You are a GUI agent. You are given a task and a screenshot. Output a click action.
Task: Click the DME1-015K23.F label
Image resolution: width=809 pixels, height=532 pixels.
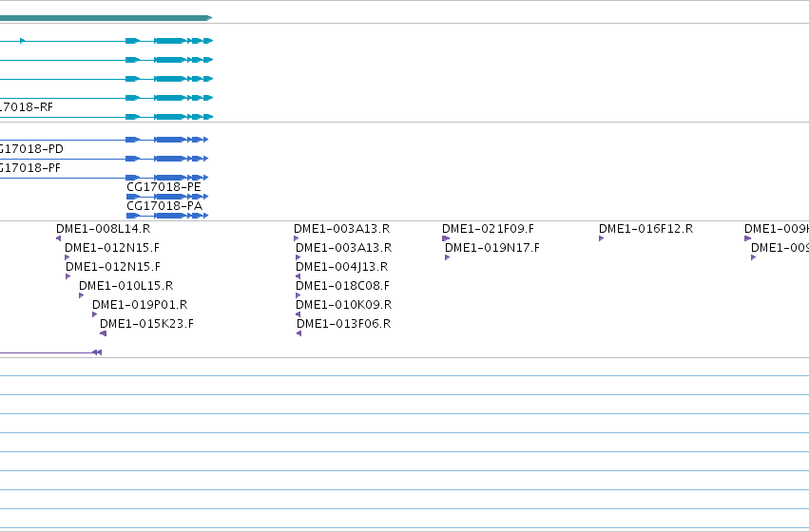146,324
